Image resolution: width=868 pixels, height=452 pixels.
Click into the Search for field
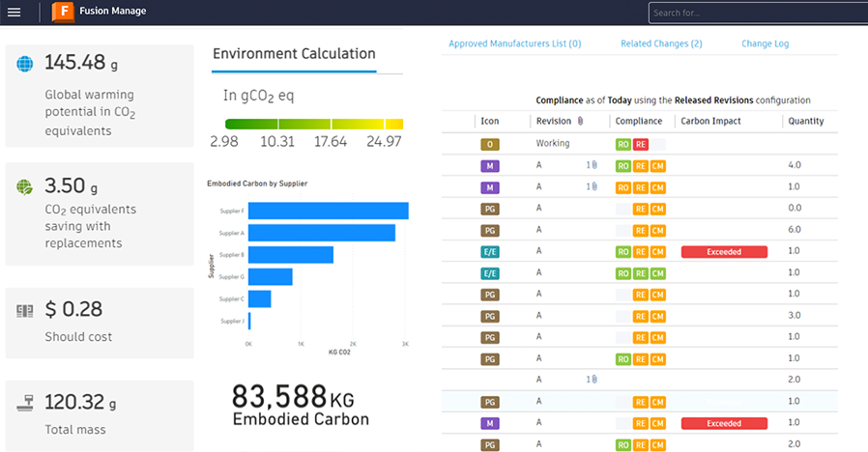click(754, 13)
